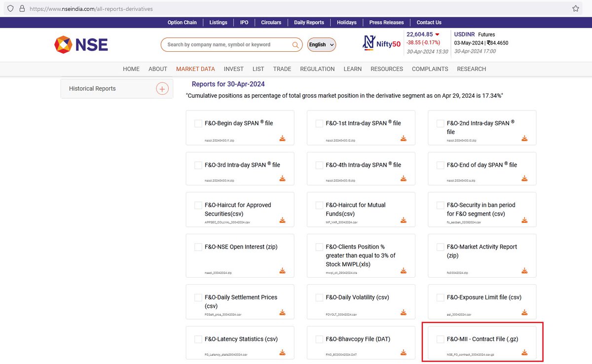Tick the F&O-1st Intra-day SPAN checkbox
This screenshot has width=592, height=364.
pyautogui.click(x=319, y=123)
